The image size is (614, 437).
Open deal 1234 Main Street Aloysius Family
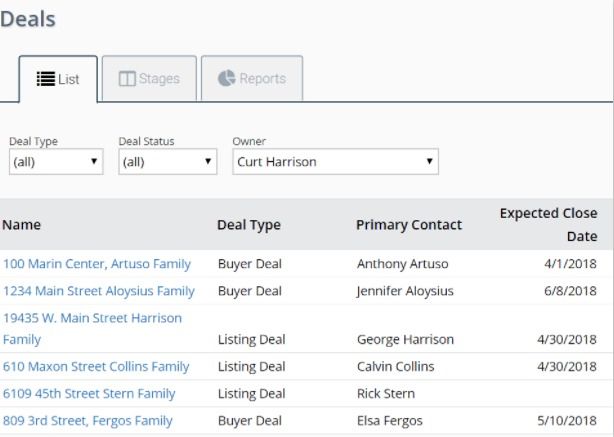(99, 291)
